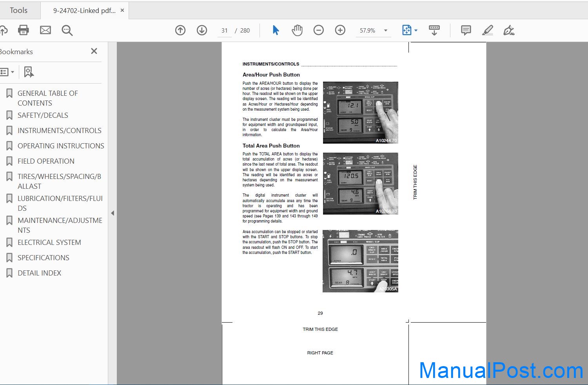Open the DETAIL INDEX bookmark
The image size is (588, 385).
click(39, 273)
